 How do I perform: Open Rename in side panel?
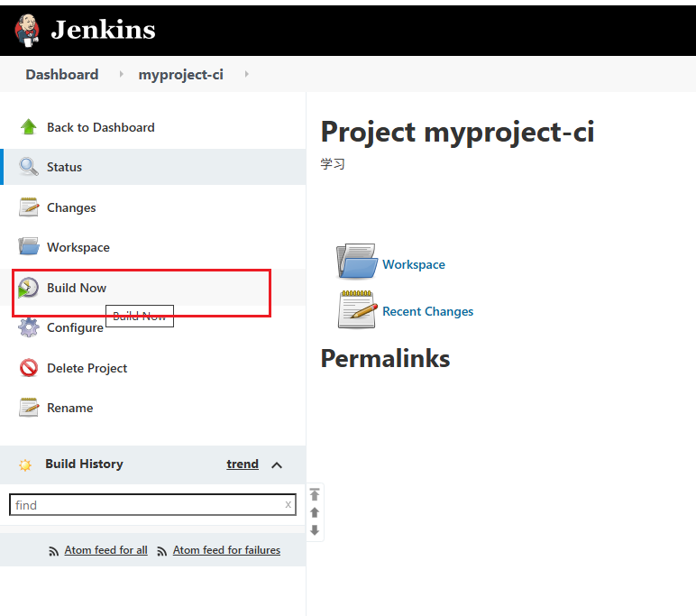click(x=70, y=408)
